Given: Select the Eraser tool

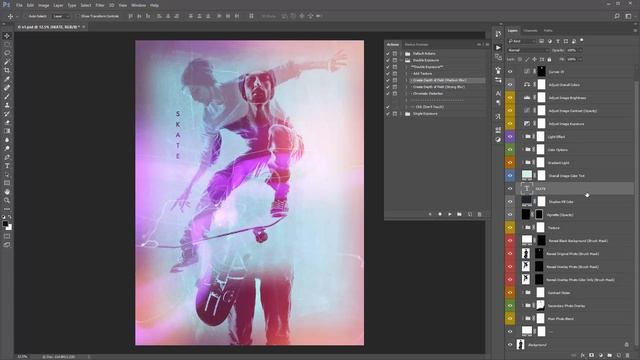Looking at the screenshot, I should [x=7, y=122].
